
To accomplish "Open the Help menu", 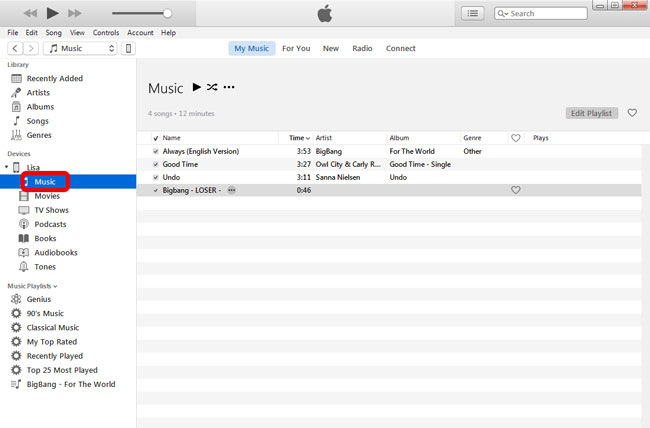I will click(x=168, y=32).
